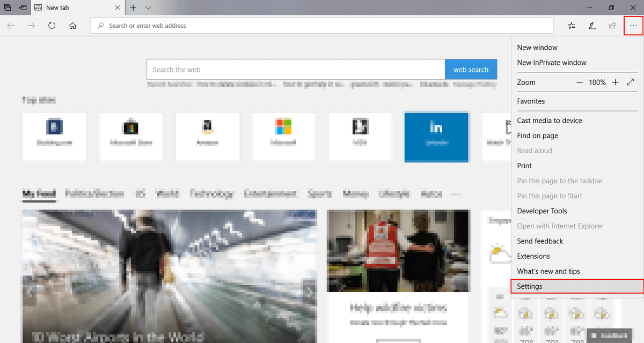Open new tab with plus icon
The width and height of the screenshot is (644, 343).
click(x=133, y=8)
